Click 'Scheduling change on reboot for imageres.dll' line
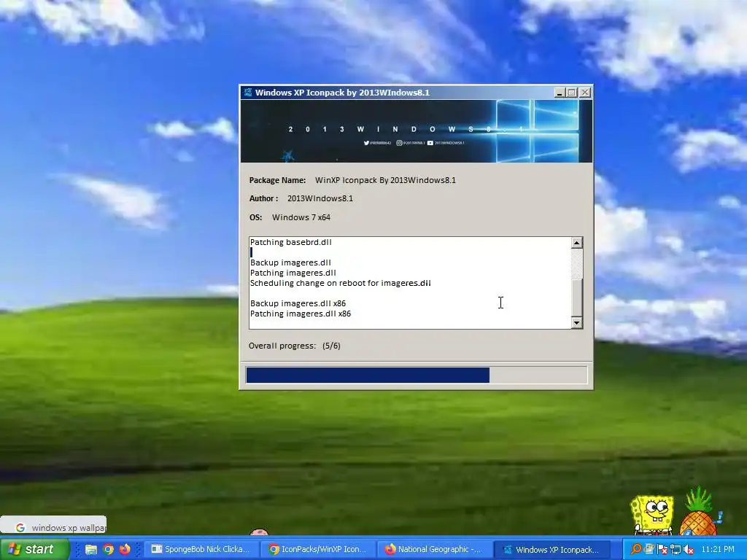This screenshot has height=560, width=747. click(x=340, y=283)
